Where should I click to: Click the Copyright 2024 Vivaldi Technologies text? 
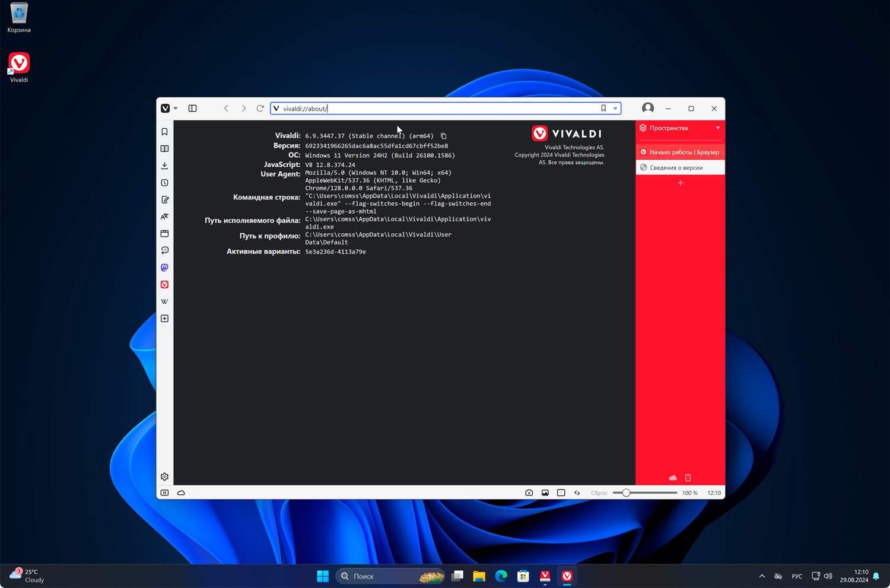(560, 155)
